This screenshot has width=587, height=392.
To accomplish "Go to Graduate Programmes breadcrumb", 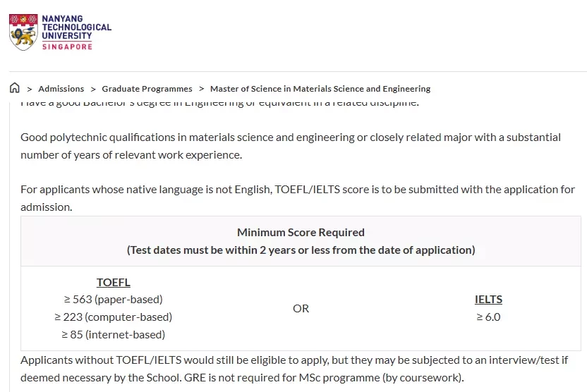I will click(x=147, y=89).
